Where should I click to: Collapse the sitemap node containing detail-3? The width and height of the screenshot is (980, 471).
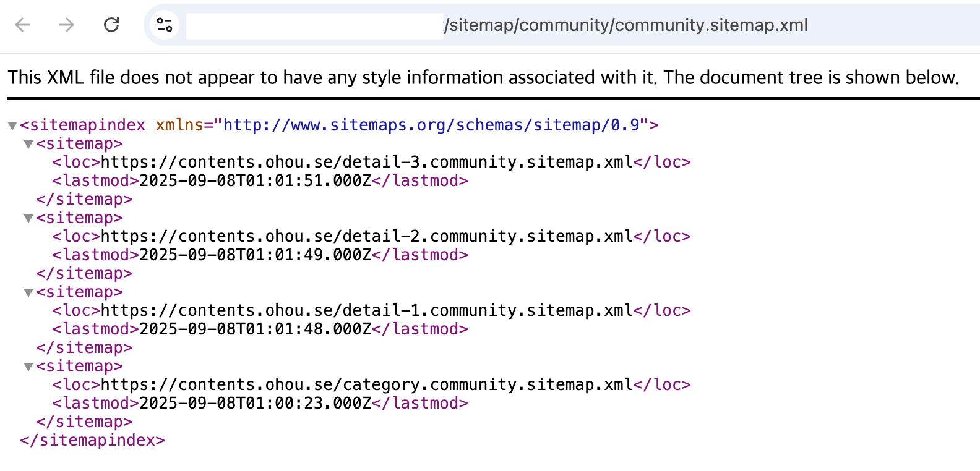pos(28,144)
